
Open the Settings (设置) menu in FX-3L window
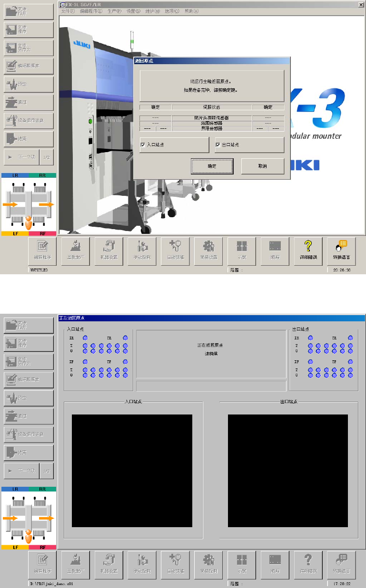134,10
